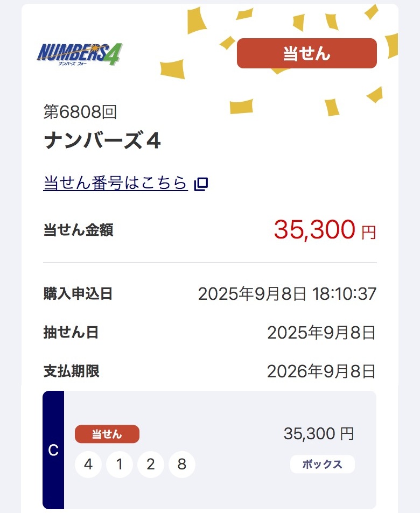Click number ball 1
The width and height of the screenshot is (420, 513).
tap(120, 464)
